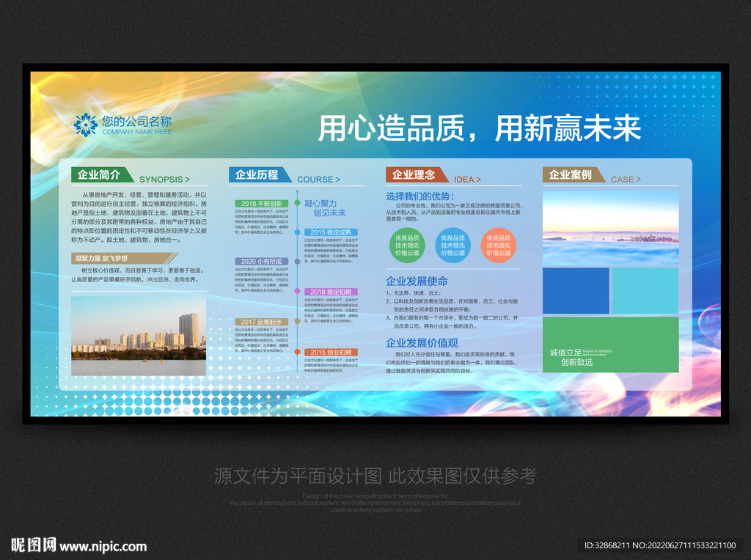This screenshot has height=560, width=751.
Task: Select the 2018 稳定初期 timeline label
Action: 331,292
